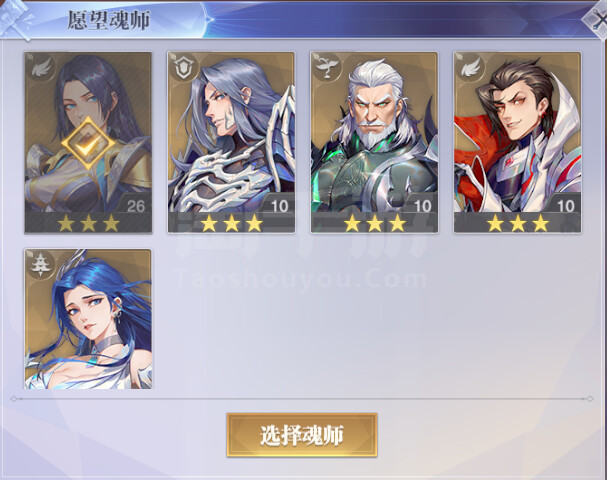Image resolution: width=607 pixels, height=480 pixels.
Task: Click level 10 badge on the red-caped card
Action: (565, 204)
